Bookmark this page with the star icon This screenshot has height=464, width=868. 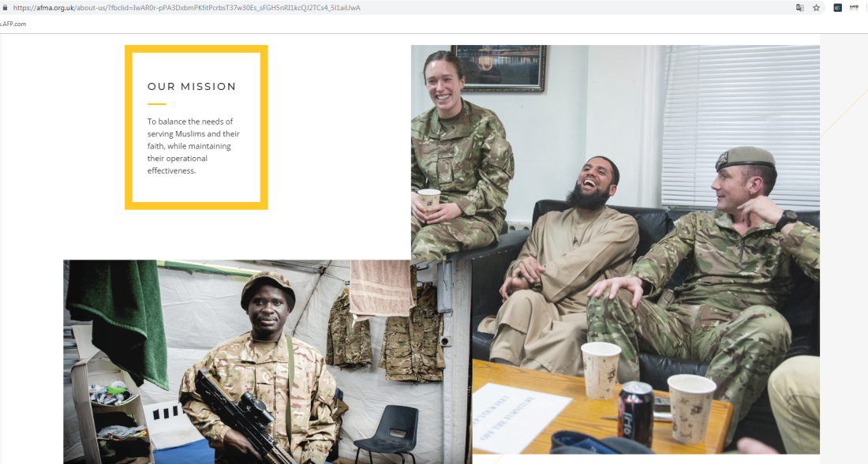point(816,8)
